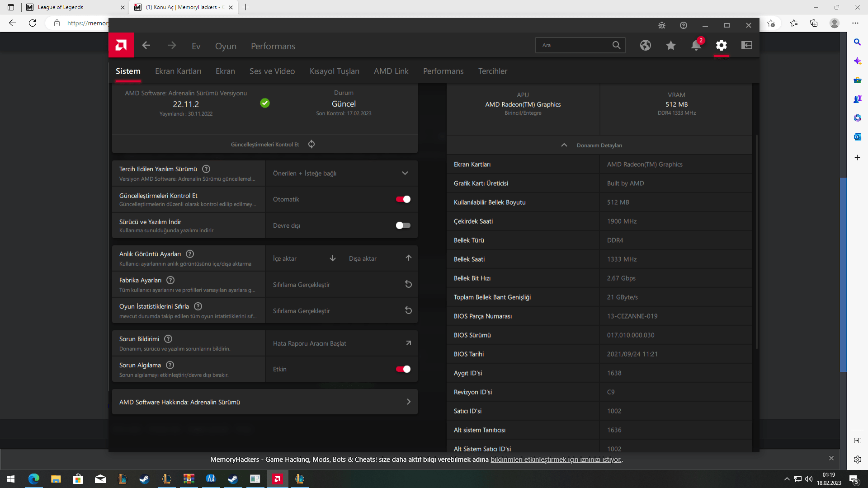Go back with the AMD back arrow

146,45
